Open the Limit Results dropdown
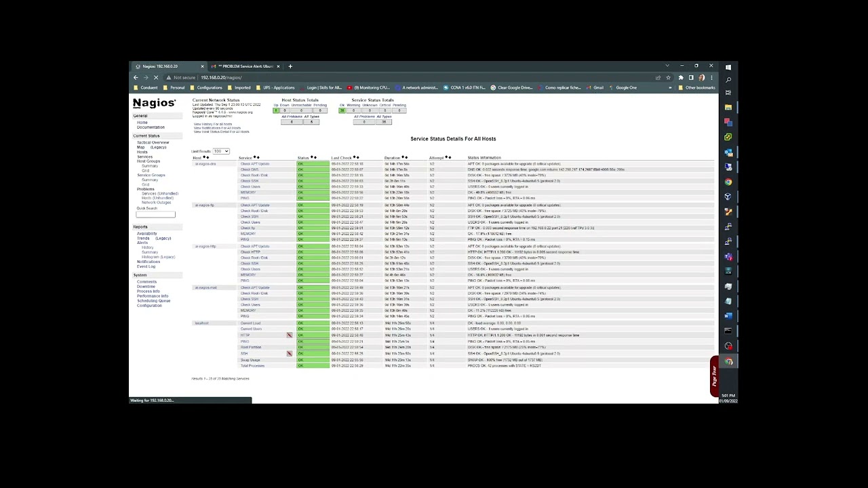This screenshot has height=488, width=868. 221,151
